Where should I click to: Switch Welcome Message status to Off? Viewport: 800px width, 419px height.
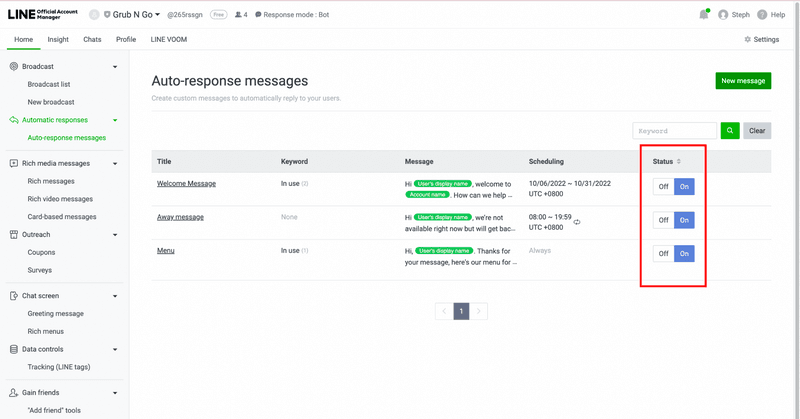(663, 187)
